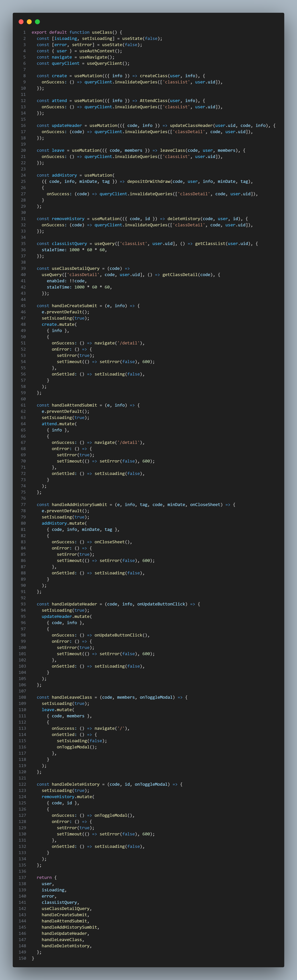Click 'create.mutate(' on line 48
Screen dimensions: 297x980
coord(59,324)
